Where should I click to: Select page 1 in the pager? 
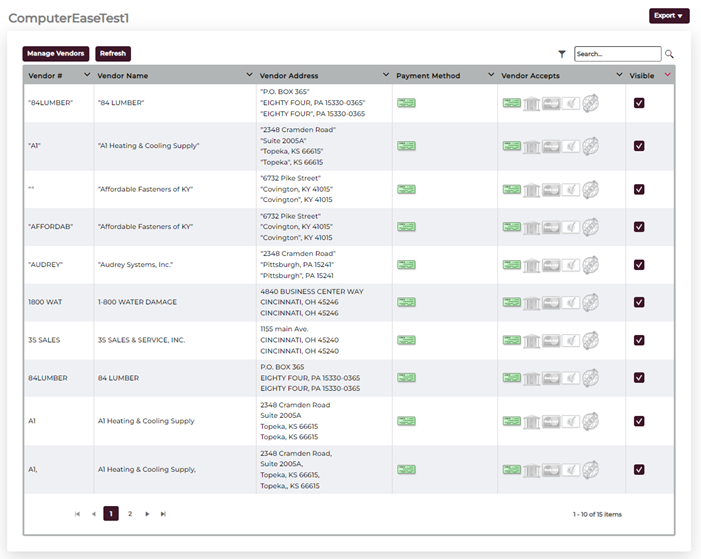pyautogui.click(x=111, y=514)
